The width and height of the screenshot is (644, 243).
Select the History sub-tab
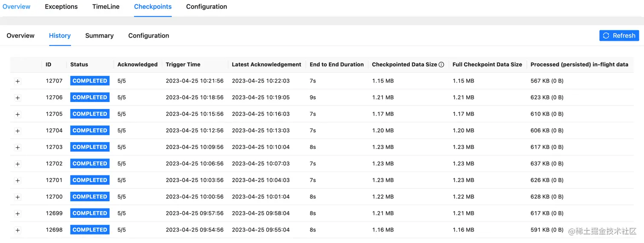coord(60,36)
